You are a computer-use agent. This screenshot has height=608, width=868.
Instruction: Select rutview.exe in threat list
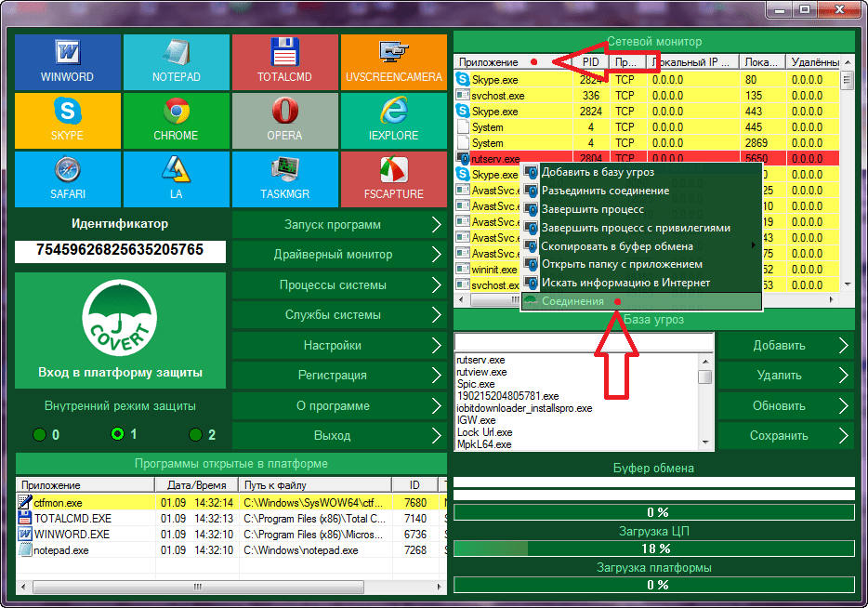pyautogui.click(x=481, y=372)
